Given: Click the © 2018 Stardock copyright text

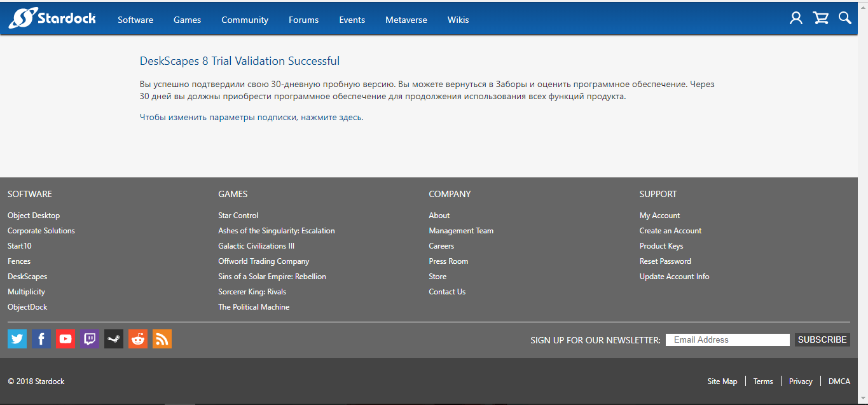Looking at the screenshot, I should pyautogui.click(x=36, y=381).
